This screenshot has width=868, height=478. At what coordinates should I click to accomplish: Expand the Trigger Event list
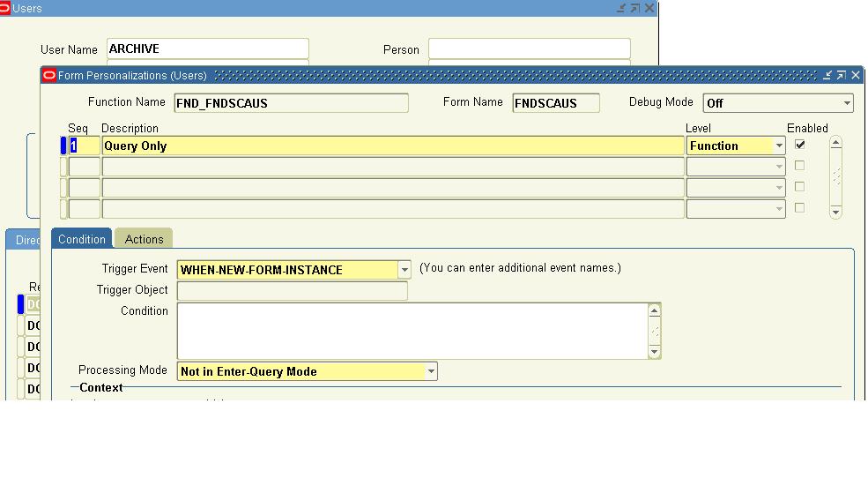[404, 270]
